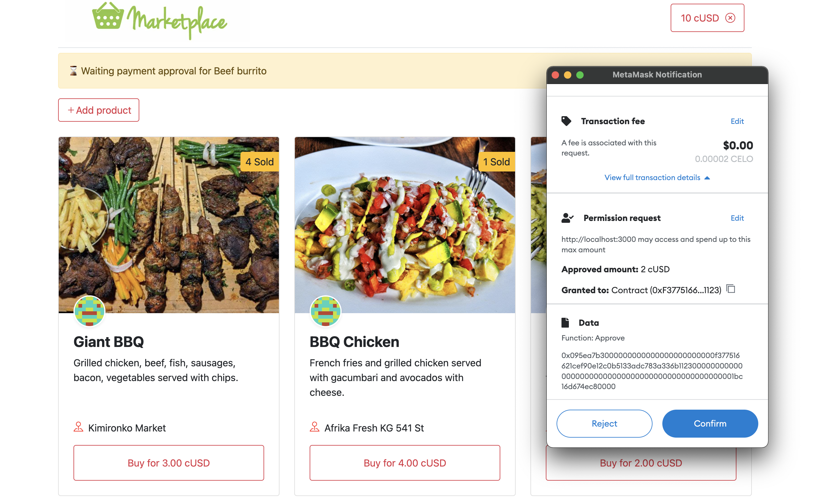
Task: Click the Giant BBQ food photo
Action: coord(169,225)
